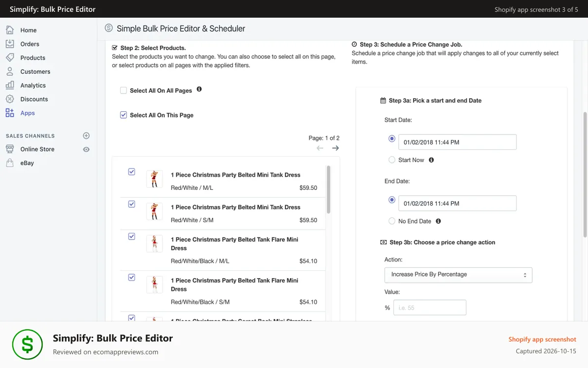Uncheck Belted Mini Tank Dress Red/White M/L
The height and width of the screenshot is (368, 588).
(x=131, y=172)
